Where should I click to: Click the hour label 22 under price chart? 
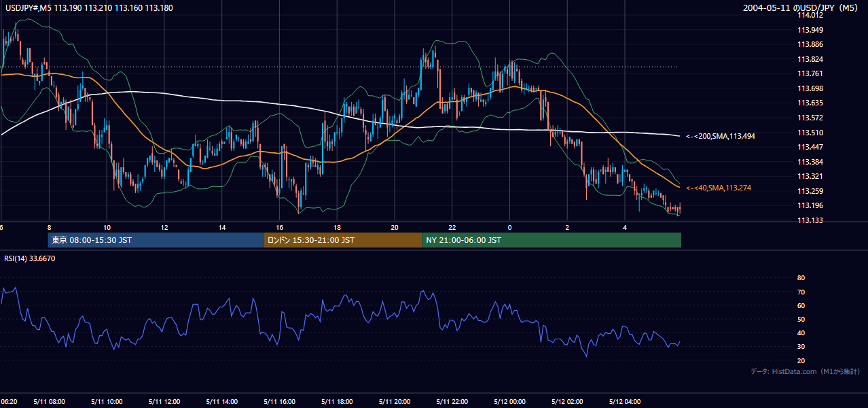click(452, 227)
